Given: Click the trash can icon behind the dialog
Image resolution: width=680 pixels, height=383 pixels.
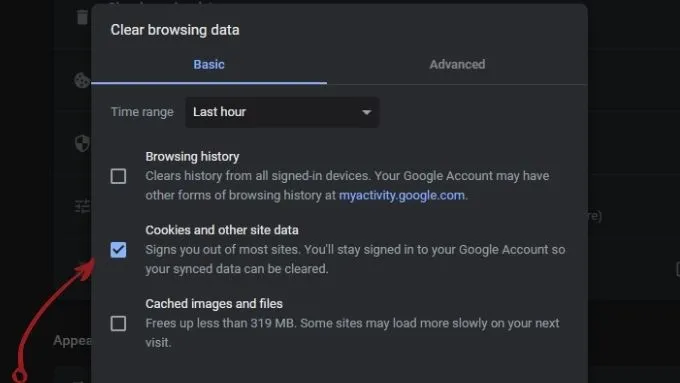Looking at the screenshot, I should click(x=82, y=17).
